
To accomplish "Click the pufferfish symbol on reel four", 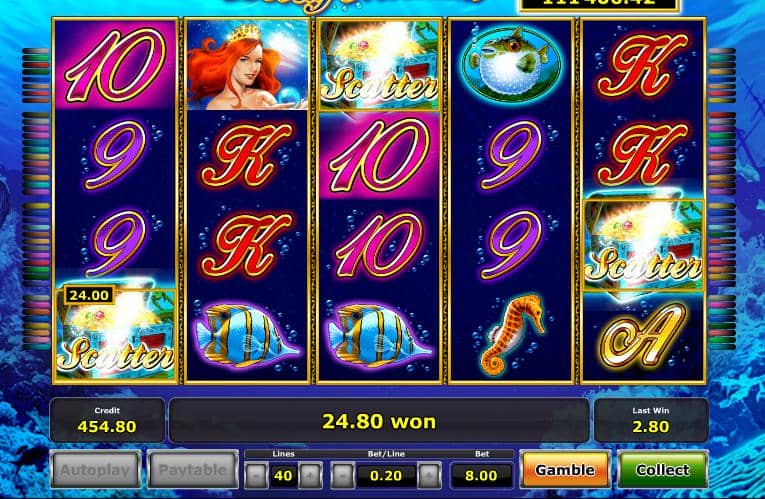I will pos(511,64).
